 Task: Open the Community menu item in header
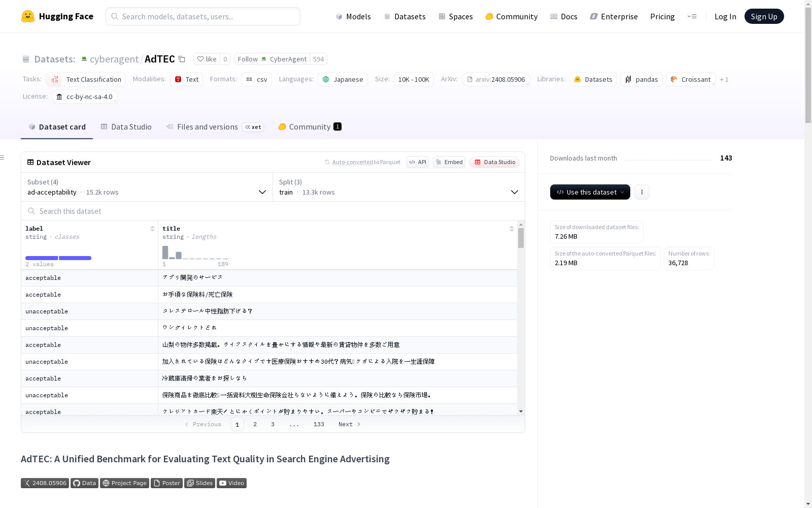click(512, 16)
